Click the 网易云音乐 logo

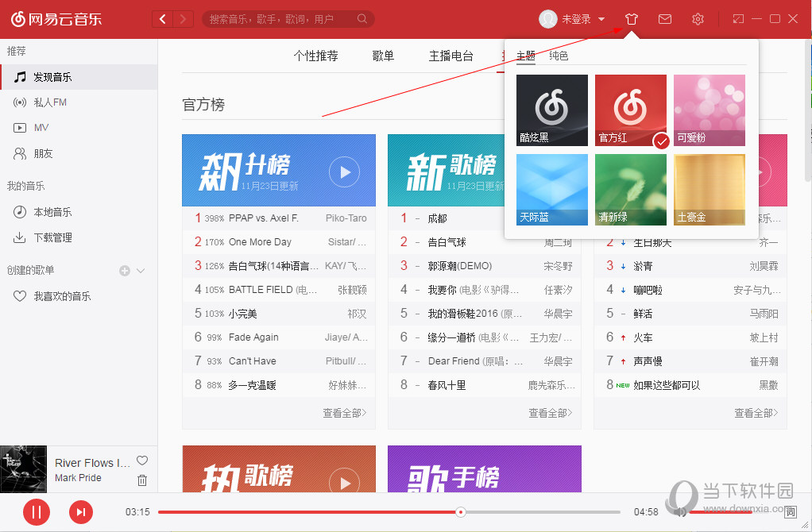click(x=56, y=19)
